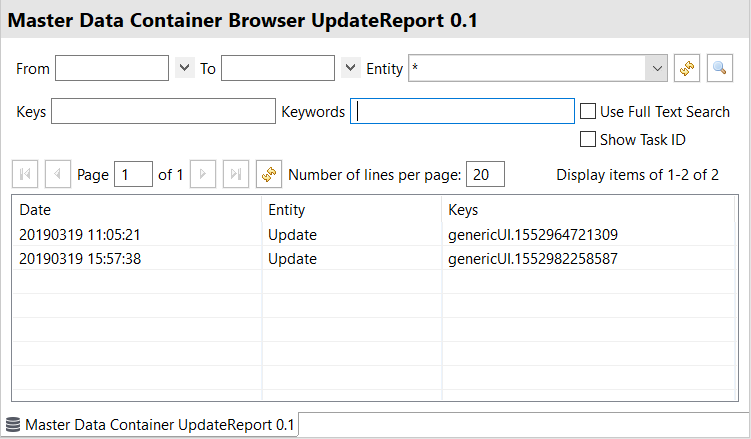Focus the Number of lines per page field
This screenshot has height=439, width=751.
(485, 174)
